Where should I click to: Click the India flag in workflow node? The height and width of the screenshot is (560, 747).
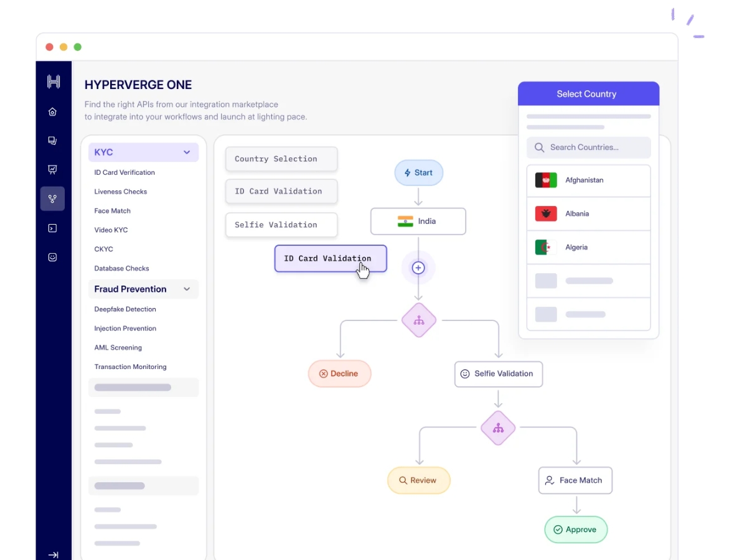(405, 222)
